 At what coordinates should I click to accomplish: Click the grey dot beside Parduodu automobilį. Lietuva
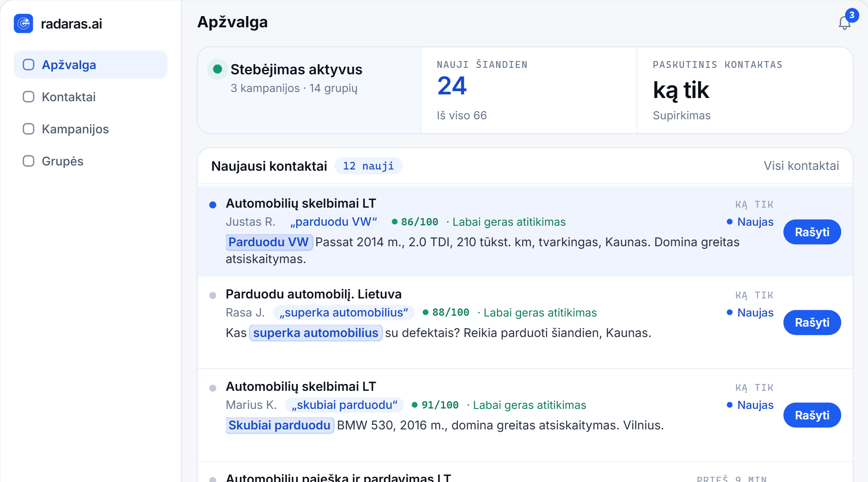tap(213, 296)
